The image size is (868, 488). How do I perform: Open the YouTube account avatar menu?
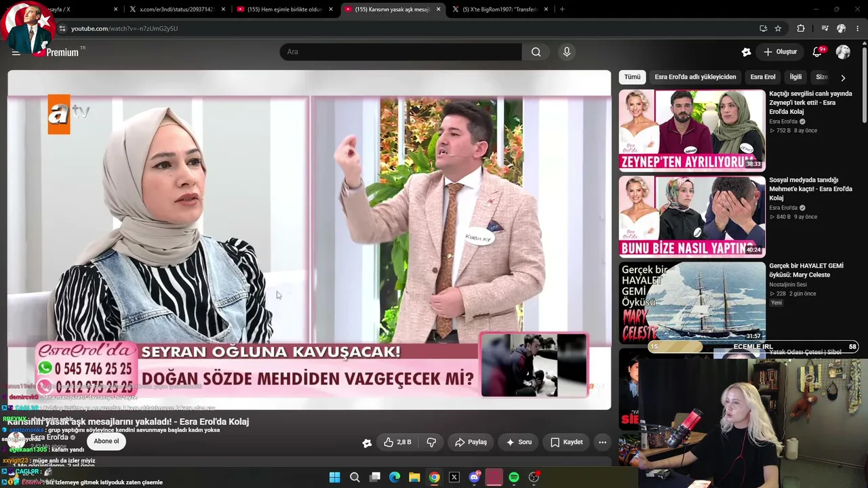843,52
